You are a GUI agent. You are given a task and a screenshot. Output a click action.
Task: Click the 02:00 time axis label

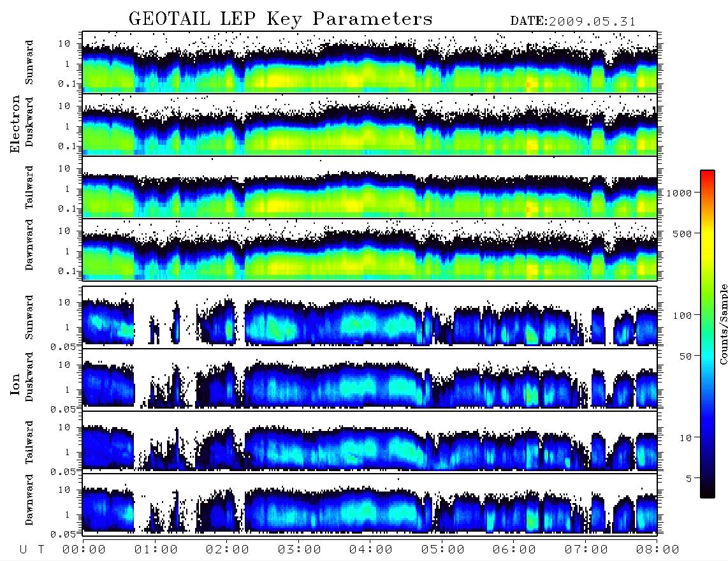pyautogui.click(x=228, y=550)
